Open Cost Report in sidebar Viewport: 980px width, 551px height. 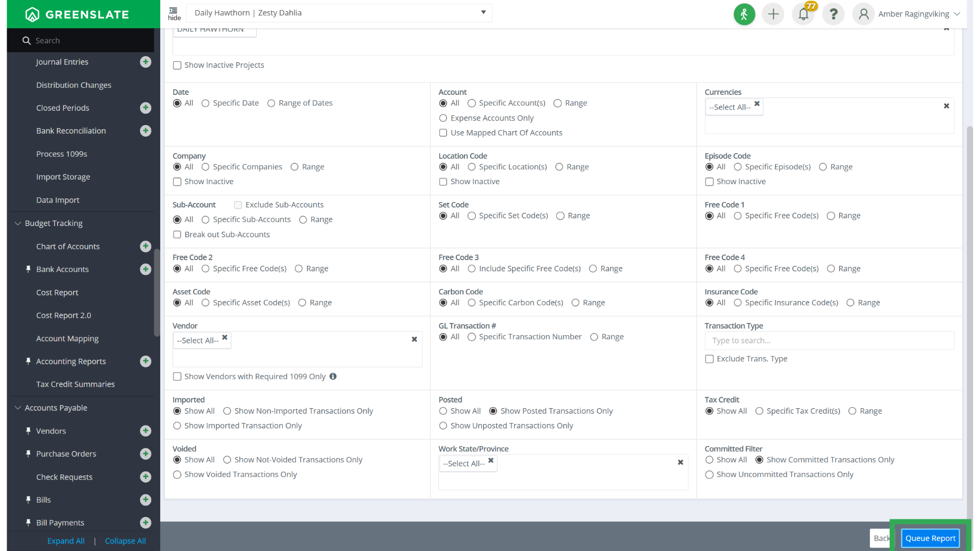[57, 293]
